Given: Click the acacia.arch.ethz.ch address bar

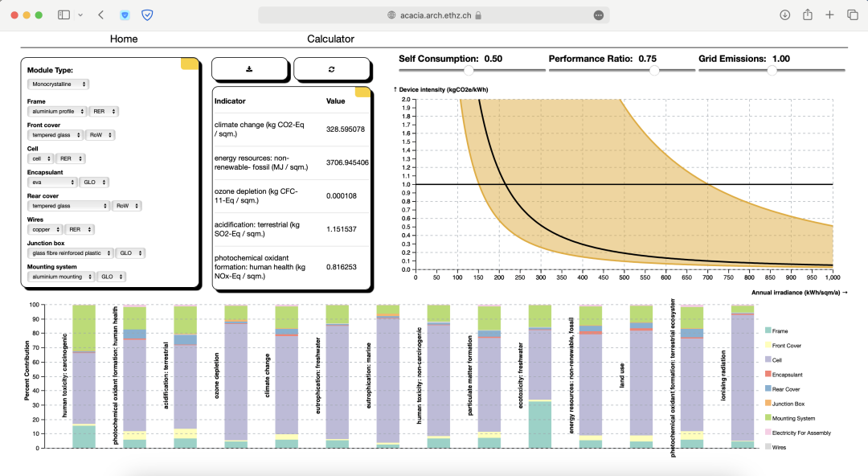Looking at the screenshot, I should 434,15.
